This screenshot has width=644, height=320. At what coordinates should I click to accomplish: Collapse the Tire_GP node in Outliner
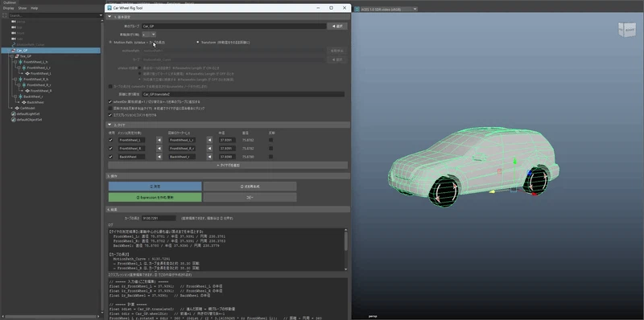coord(13,56)
